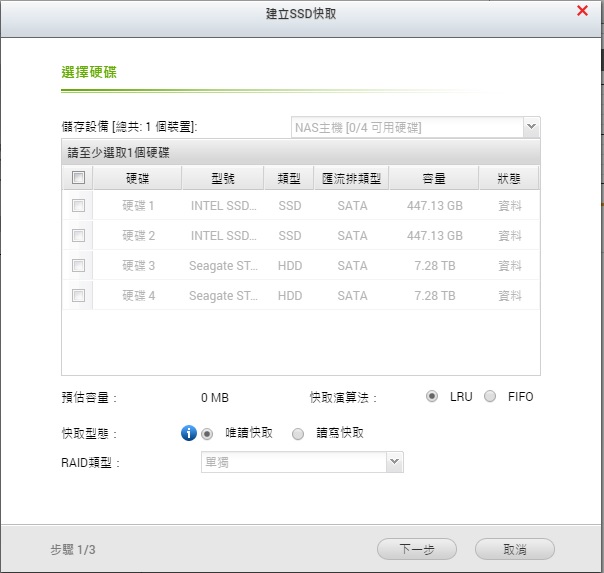The width and height of the screenshot is (604, 573).
Task: Click the 請至少選取1個硬碟 notice bar
Action: pyautogui.click(x=300, y=152)
